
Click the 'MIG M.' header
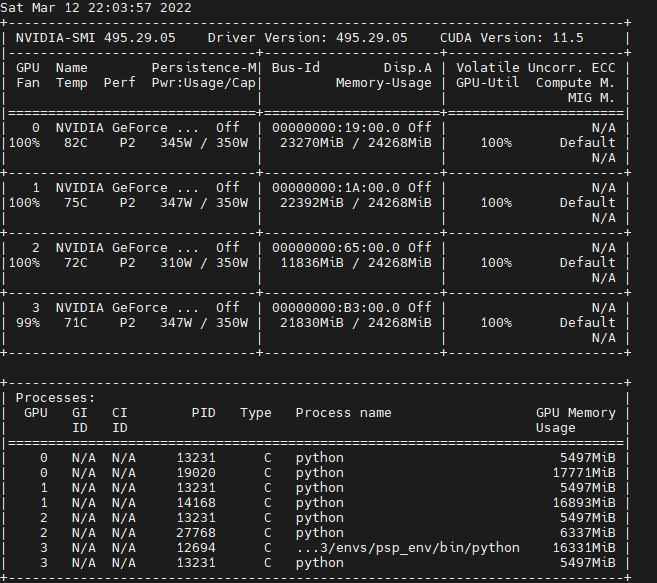pos(591,98)
